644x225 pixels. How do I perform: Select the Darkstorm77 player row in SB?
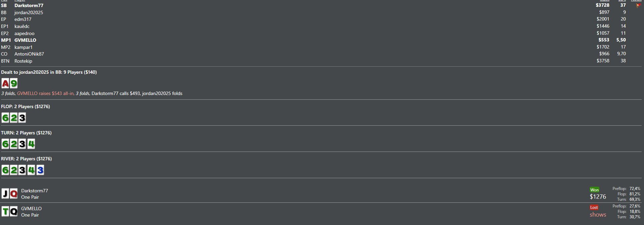[x=321, y=5]
